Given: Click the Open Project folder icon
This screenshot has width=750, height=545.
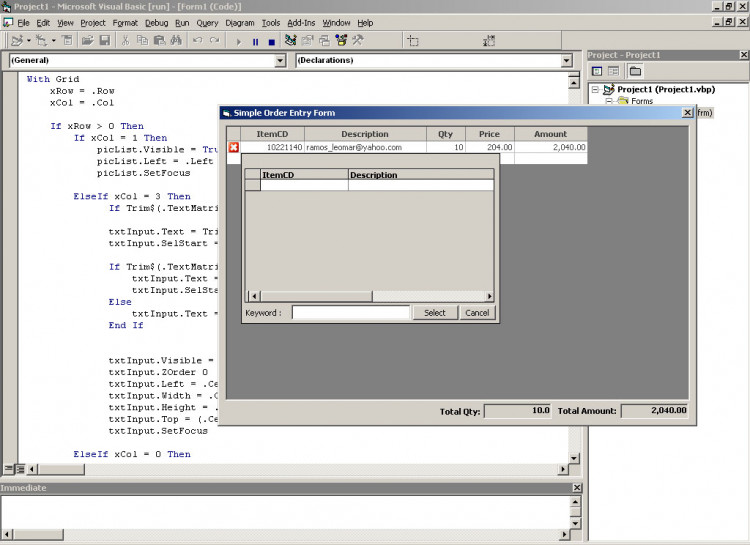Looking at the screenshot, I should (x=88, y=41).
